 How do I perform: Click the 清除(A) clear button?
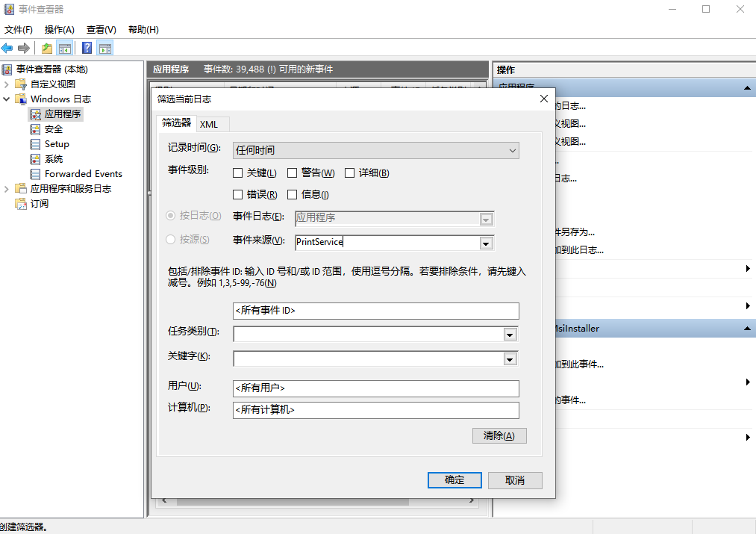[x=499, y=435]
